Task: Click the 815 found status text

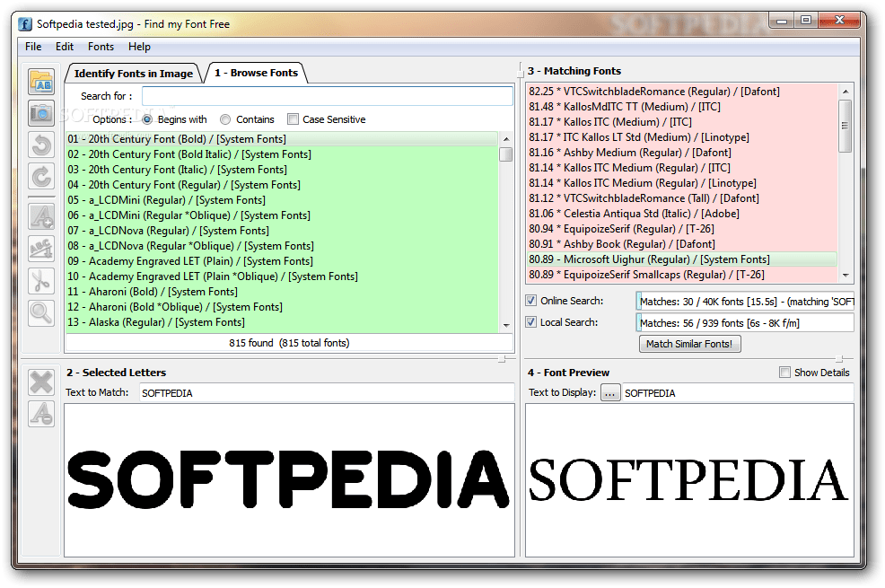Action: click(x=290, y=343)
